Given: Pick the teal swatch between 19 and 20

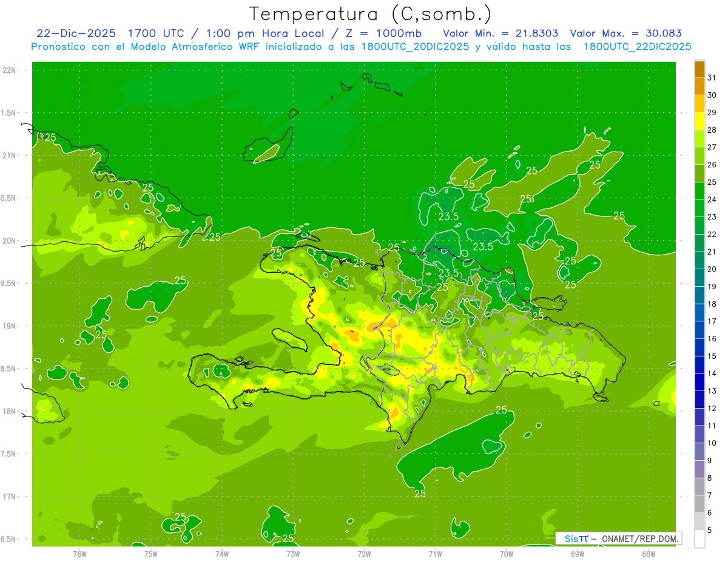Looking at the screenshot, I should coord(699,278).
